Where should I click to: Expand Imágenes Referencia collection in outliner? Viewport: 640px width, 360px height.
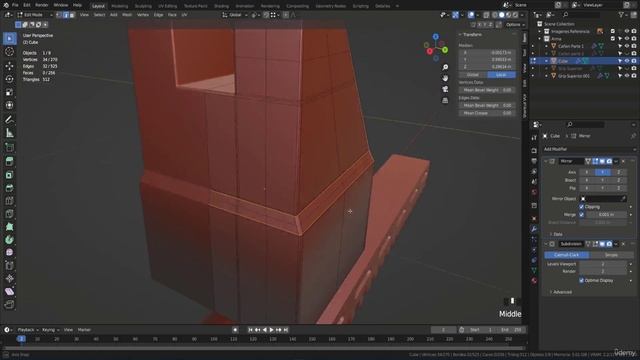540,31
